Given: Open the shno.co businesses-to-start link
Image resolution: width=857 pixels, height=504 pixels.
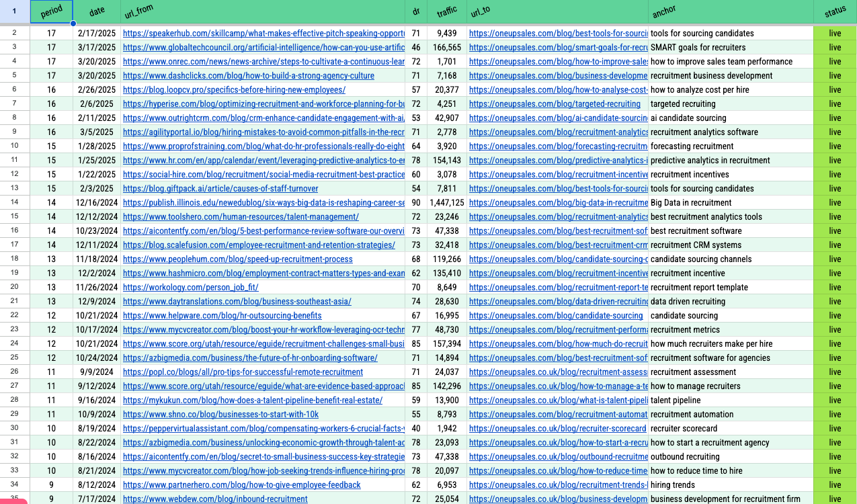Looking at the screenshot, I should 221,414.
